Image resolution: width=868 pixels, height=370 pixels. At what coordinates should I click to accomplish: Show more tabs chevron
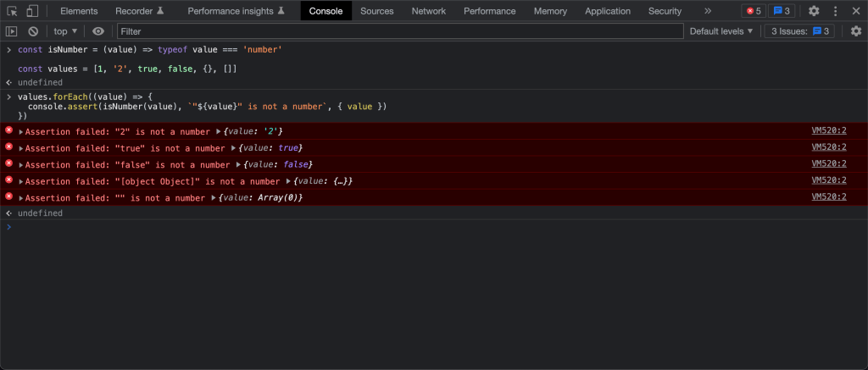click(708, 11)
